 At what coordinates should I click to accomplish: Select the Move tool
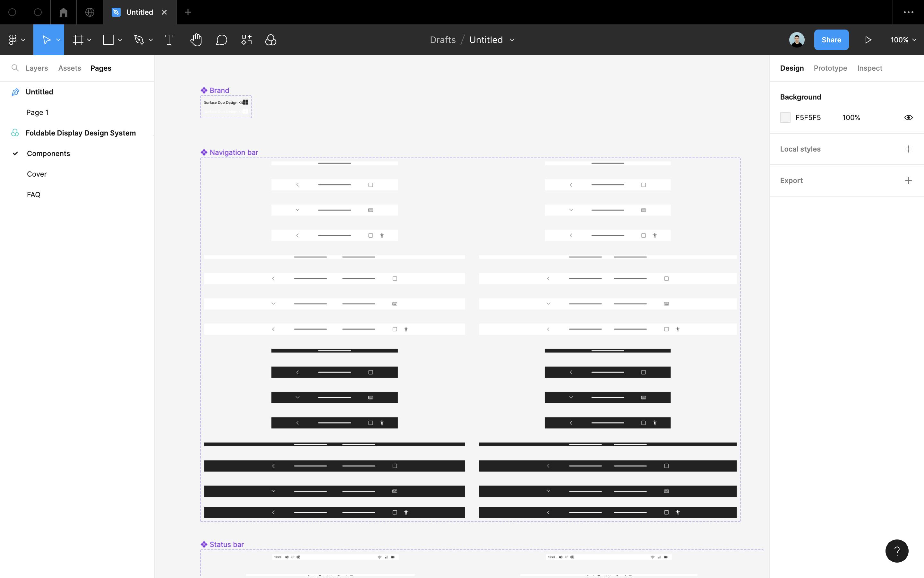[46, 40]
